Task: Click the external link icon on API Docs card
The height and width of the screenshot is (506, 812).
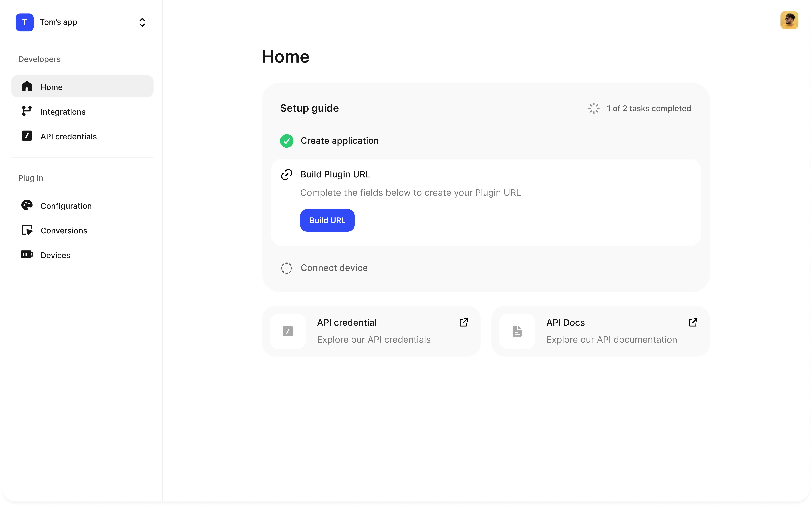Action: click(x=693, y=322)
